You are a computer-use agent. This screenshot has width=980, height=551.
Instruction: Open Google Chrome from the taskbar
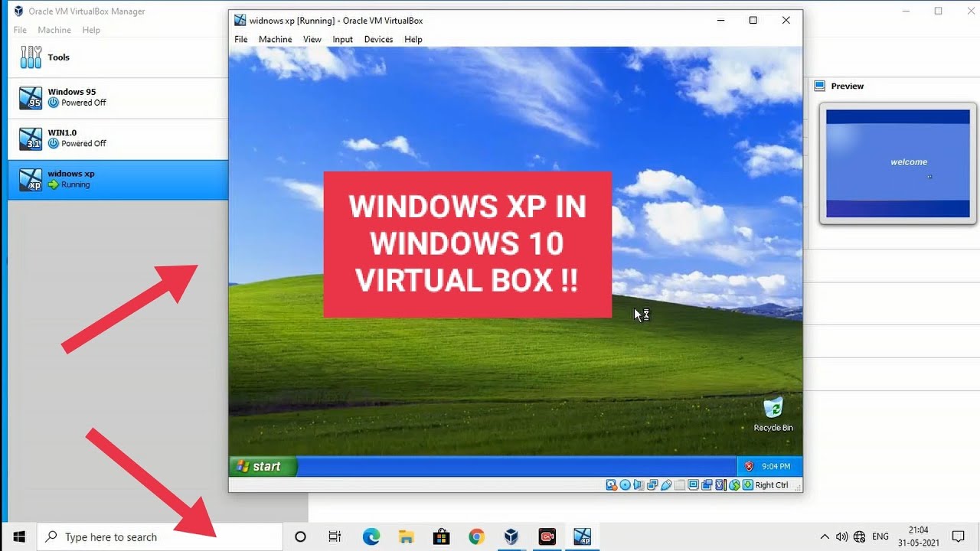click(476, 536)
